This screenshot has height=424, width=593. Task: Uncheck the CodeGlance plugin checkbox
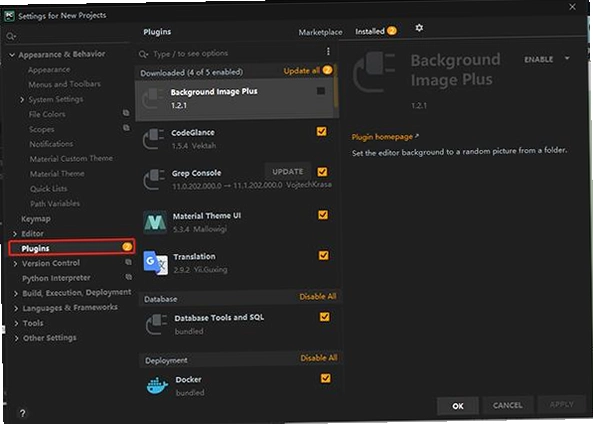(x=321, y=131)
